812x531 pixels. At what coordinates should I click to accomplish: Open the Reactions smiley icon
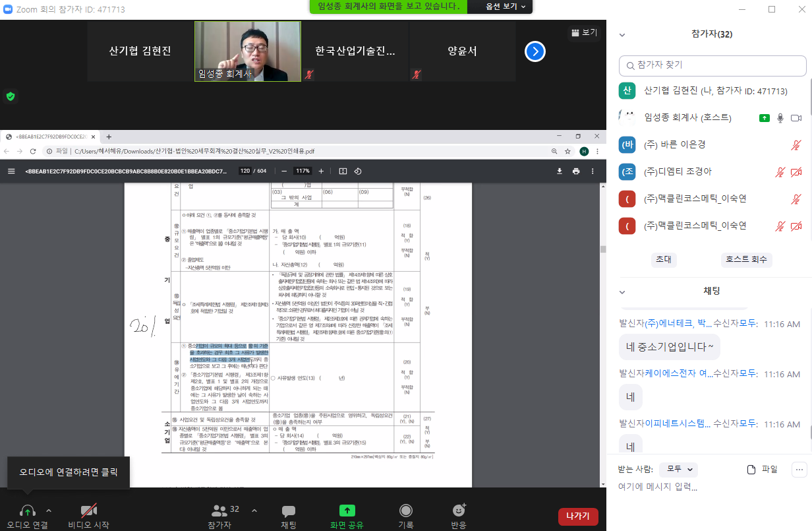click(459, 510)
